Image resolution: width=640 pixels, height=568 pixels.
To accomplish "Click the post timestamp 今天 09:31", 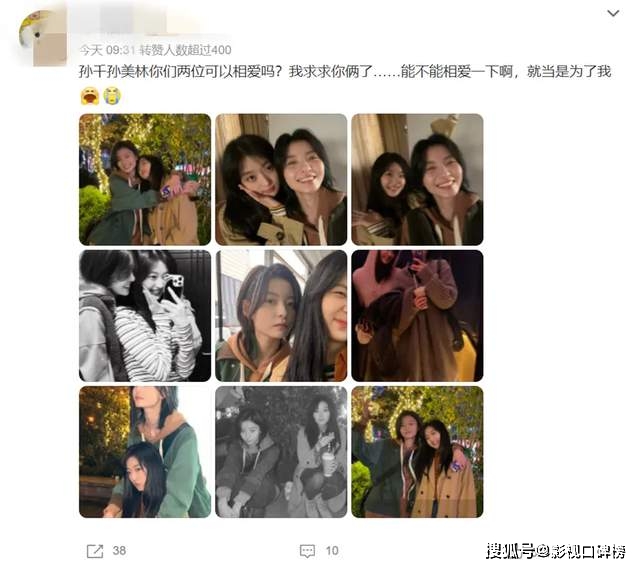I will [107, 50].
